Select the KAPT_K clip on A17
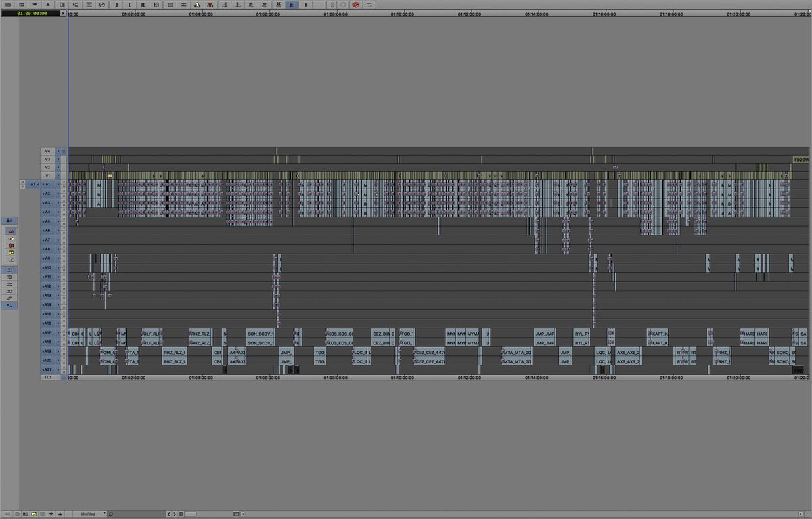The width and height of the screenshot is (812, 519). [x=658, y=334]
